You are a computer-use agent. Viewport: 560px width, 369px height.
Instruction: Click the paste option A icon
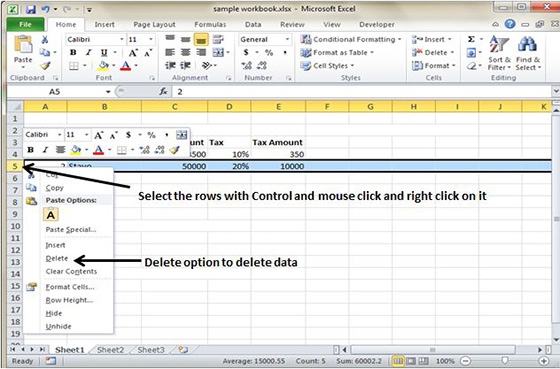[x=51, y=215]
